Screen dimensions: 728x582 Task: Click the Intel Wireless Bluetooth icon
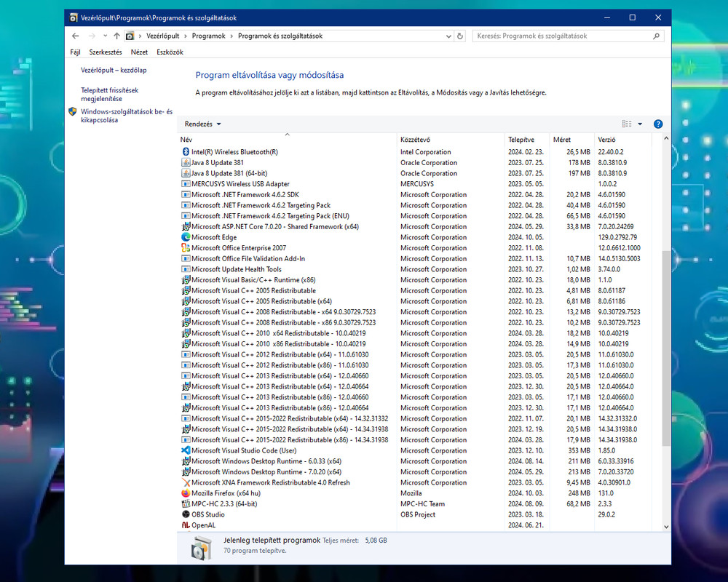coord(186,152)
